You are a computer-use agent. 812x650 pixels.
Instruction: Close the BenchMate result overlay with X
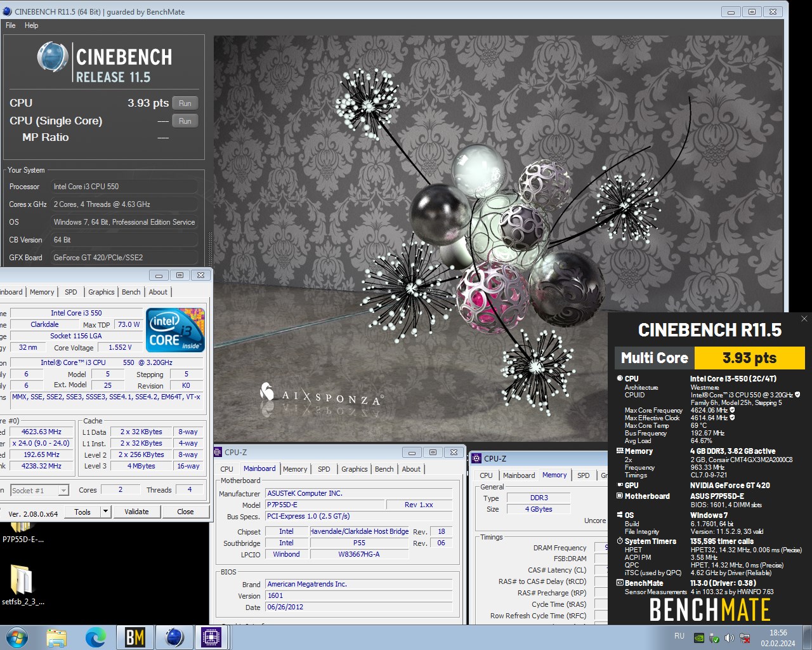click(804, 319)
